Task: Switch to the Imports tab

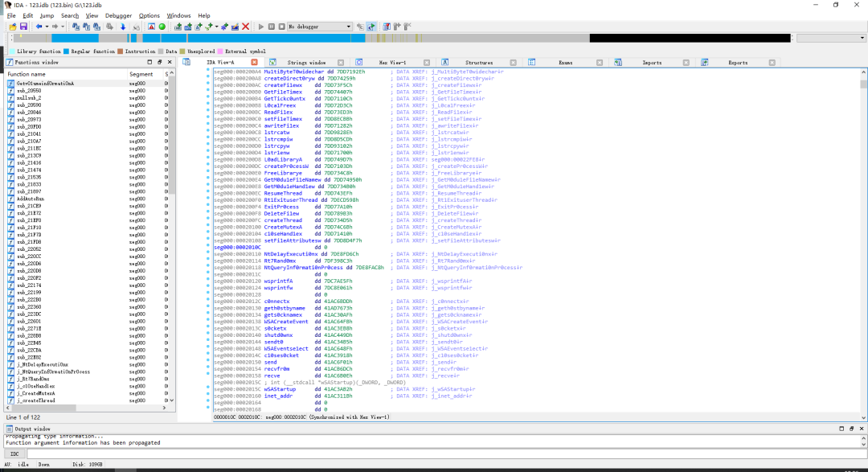Action: coord(652,63)
